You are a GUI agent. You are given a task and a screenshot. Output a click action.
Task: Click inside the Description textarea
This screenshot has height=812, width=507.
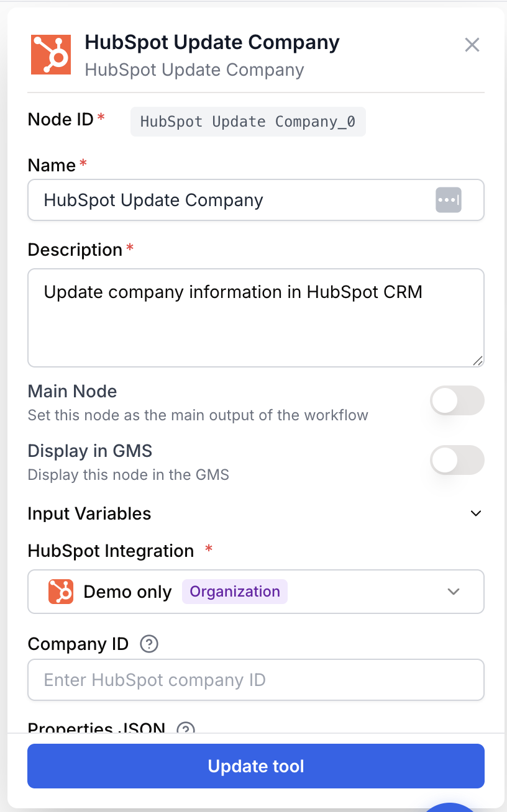(256, 318)
